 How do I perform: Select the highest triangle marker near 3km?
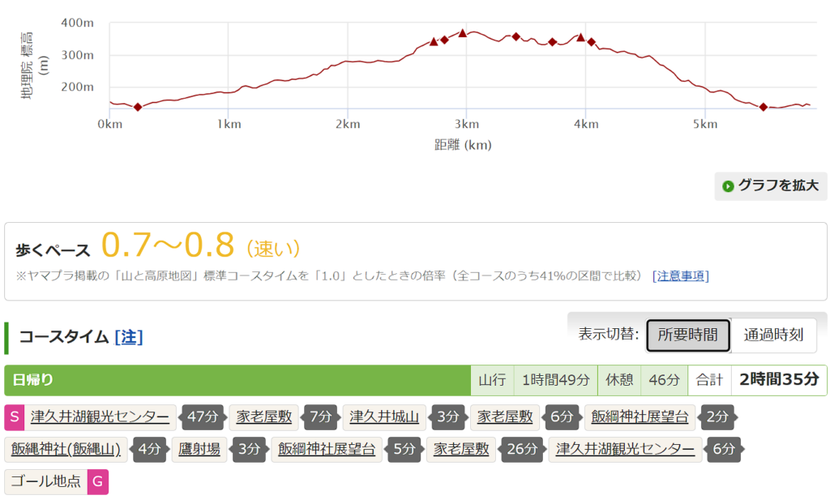[463, 33]
